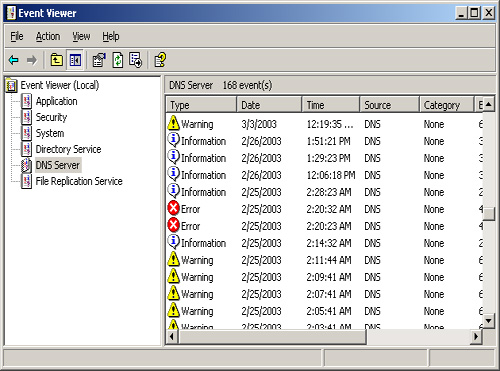The width and height of the screenshot is (500, 371).
Task: Select the Warning event at 2:09:41 AM
Action: tap(324, 277)
